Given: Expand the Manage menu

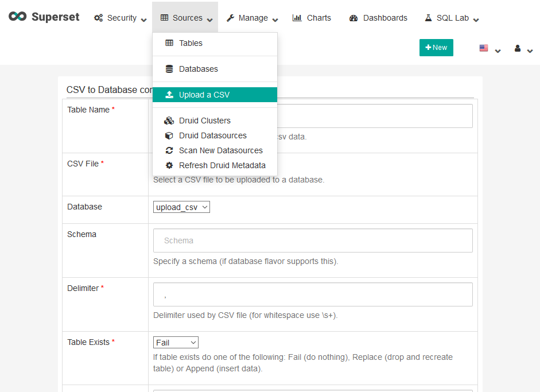Looking at the screenshot, I should tap(252, 18).
